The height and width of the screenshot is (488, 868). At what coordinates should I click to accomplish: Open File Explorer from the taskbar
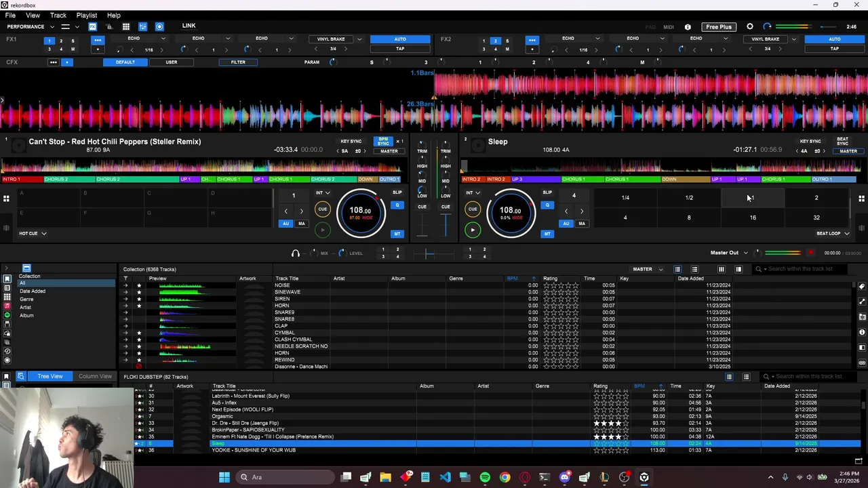pyautogui.click(x=385, y=477)
